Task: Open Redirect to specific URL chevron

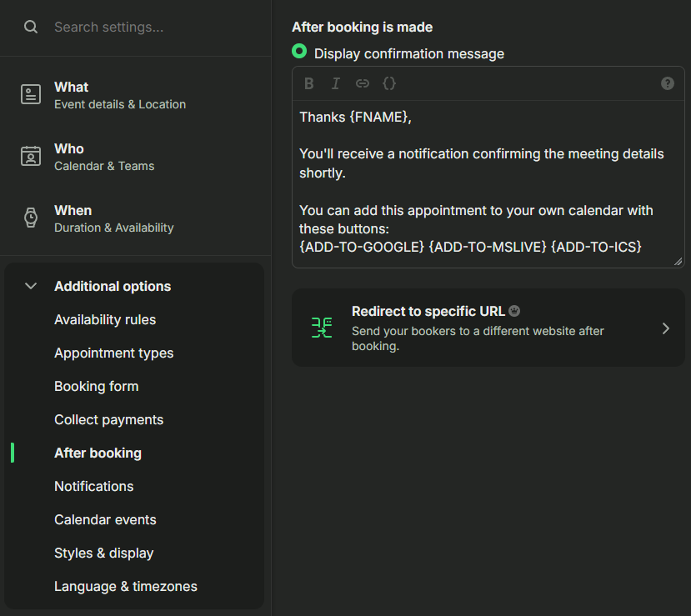Action: pyautogui.click(x=665, y=328)
